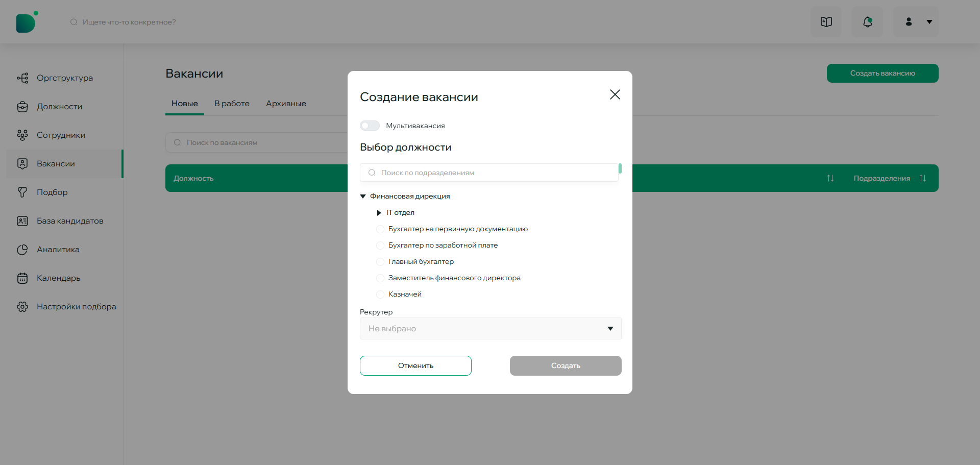Select Заместитель финансового директора radio

pos(380,278)
